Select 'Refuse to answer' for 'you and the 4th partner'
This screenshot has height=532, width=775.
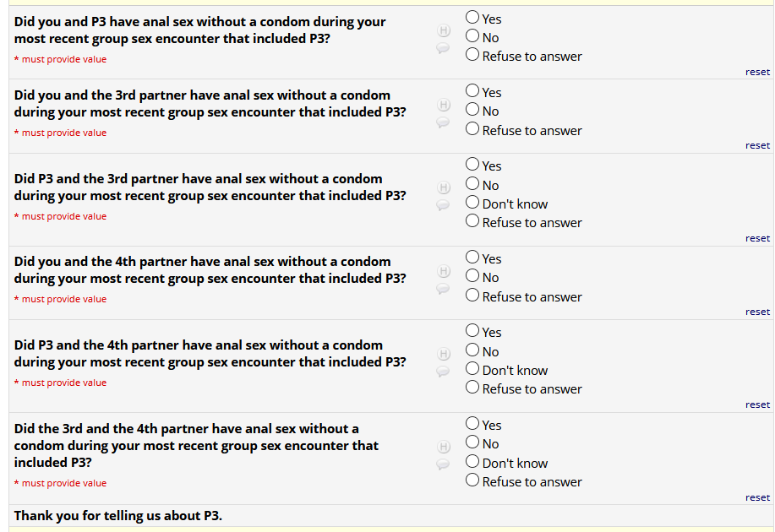[x=472, y=296]
